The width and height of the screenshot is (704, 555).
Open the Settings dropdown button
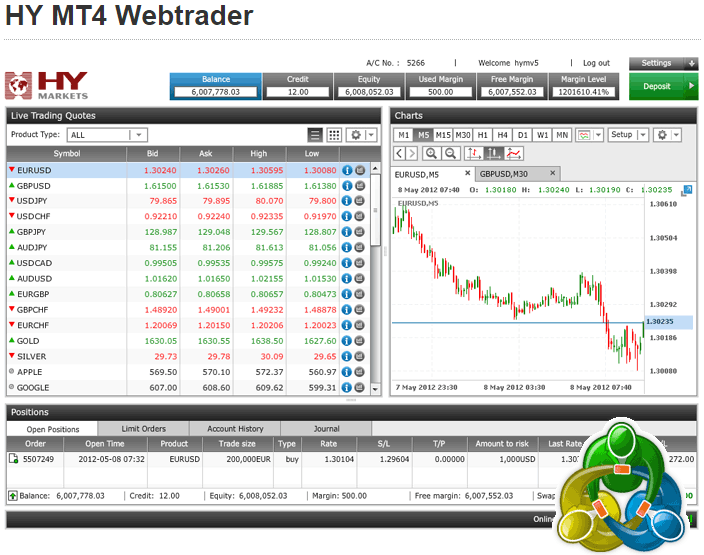point(664,63)
